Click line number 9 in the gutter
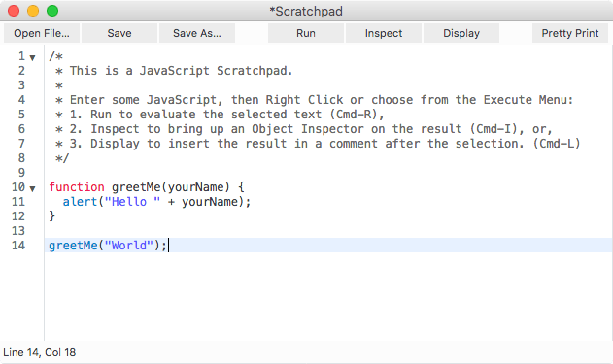The height and width of the screenshot is (364, 613). click(x=21, y=173)
